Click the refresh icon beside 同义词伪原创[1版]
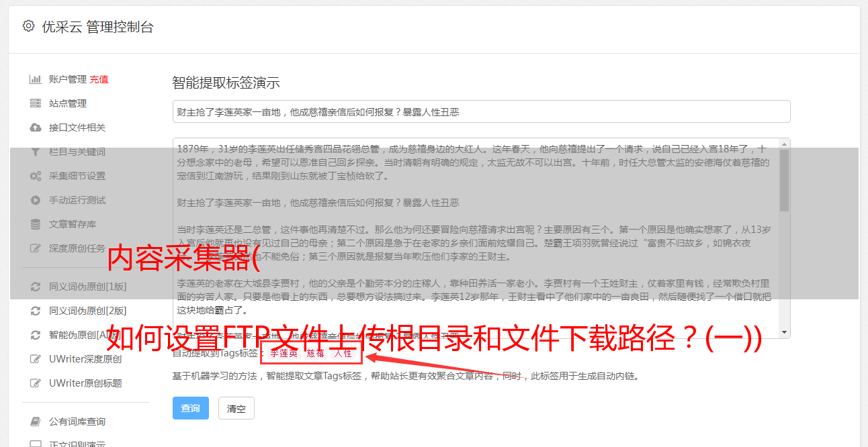Screen dimensions: 868x447 (36, 287)
